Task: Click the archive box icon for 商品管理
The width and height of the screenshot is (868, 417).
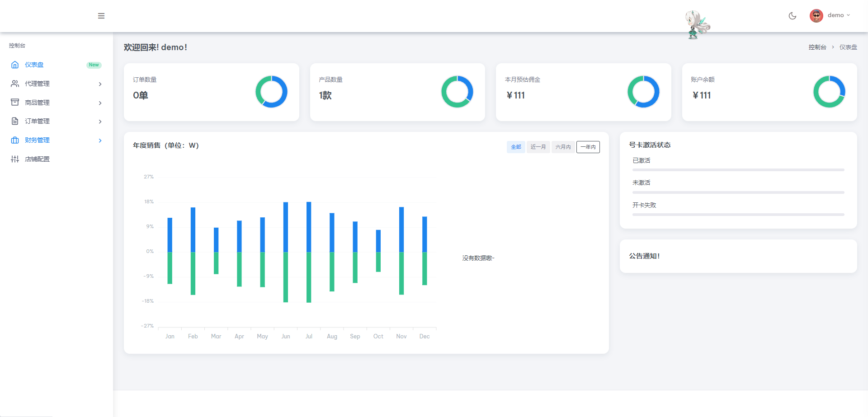Action: [15, 103]
